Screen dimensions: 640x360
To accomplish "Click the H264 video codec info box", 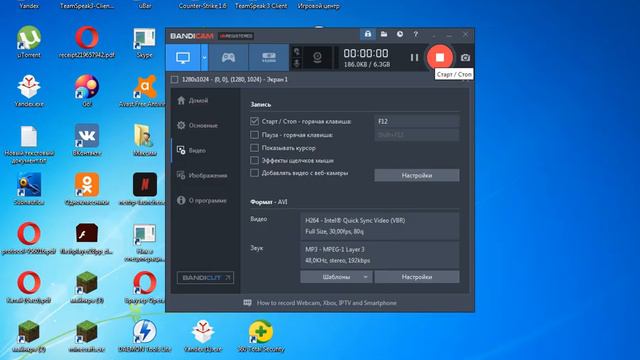I will (x=380, y=226).
